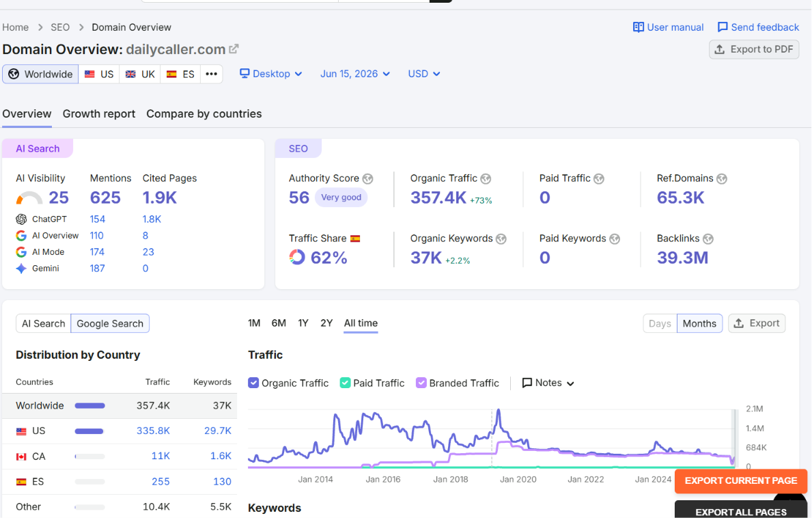Click the US flag in region selector
This screenshot has width=812, height=518.
pyautogui.click(x=89, y=74)
